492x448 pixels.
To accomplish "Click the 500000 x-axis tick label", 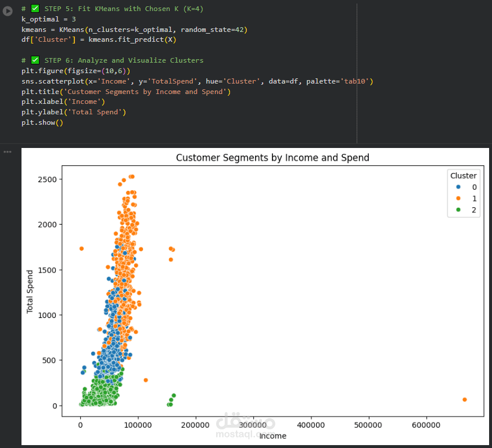I will [x=368, y=425].
